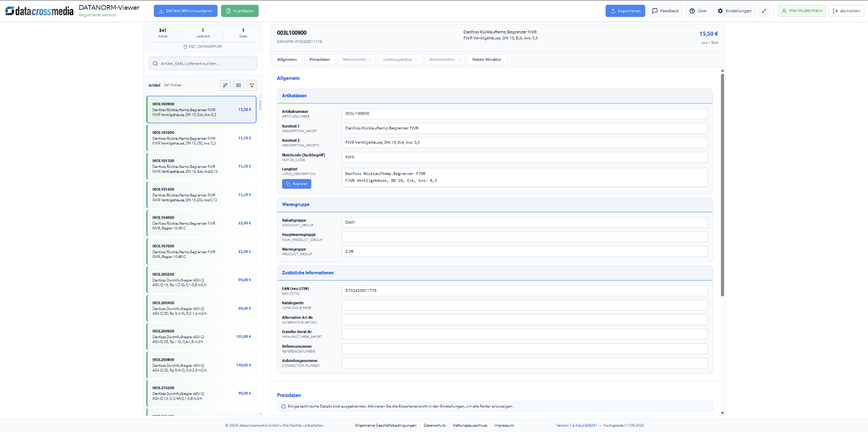Click the XSLT_DATANORM.001 file entry
The width and height of the screenshot is (868, 432).
point(203,46)
